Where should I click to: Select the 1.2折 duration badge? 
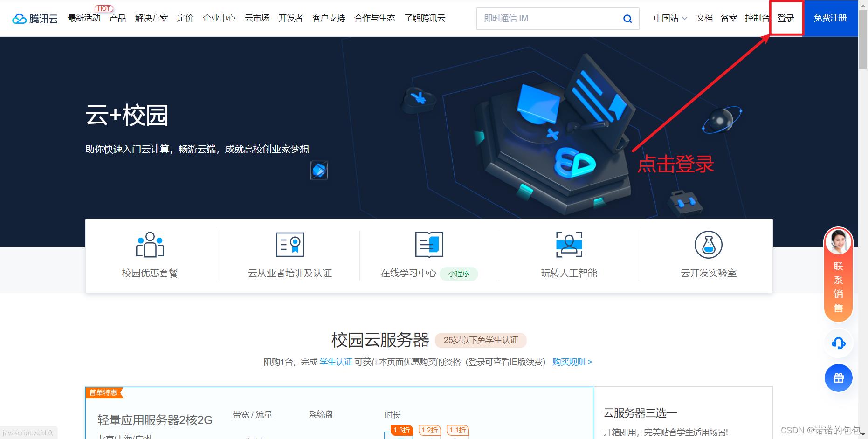tap(429, 430)
